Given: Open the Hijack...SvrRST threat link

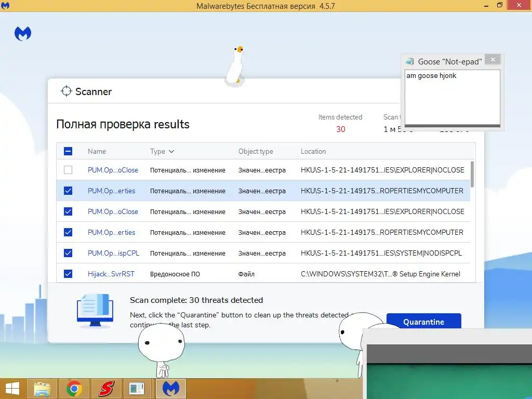Looking at the screenshot, I should [111, 274].
